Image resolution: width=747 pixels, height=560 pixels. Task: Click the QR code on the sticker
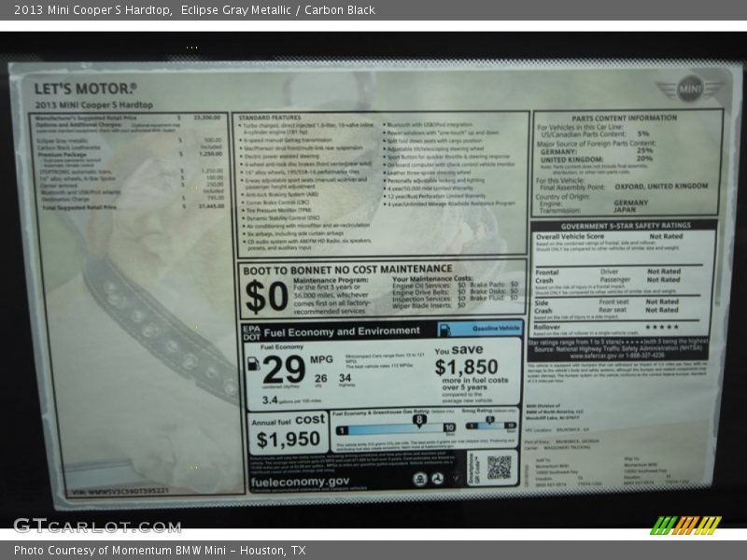(499, 467)
